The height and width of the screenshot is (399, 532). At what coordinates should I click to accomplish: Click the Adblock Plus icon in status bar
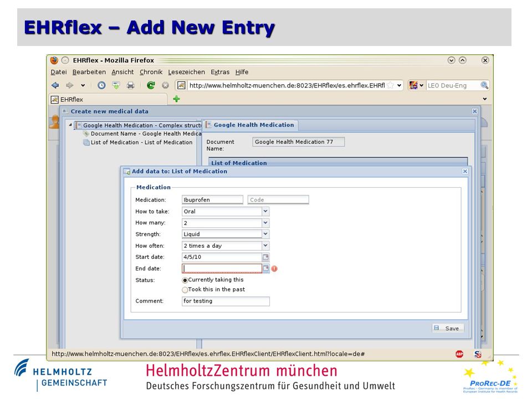pos(459,354)
